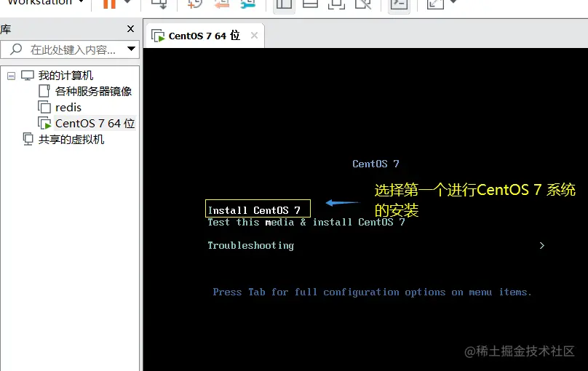Click the Press Tab for full configuration hint
The image size is (588, 371).
372,292
